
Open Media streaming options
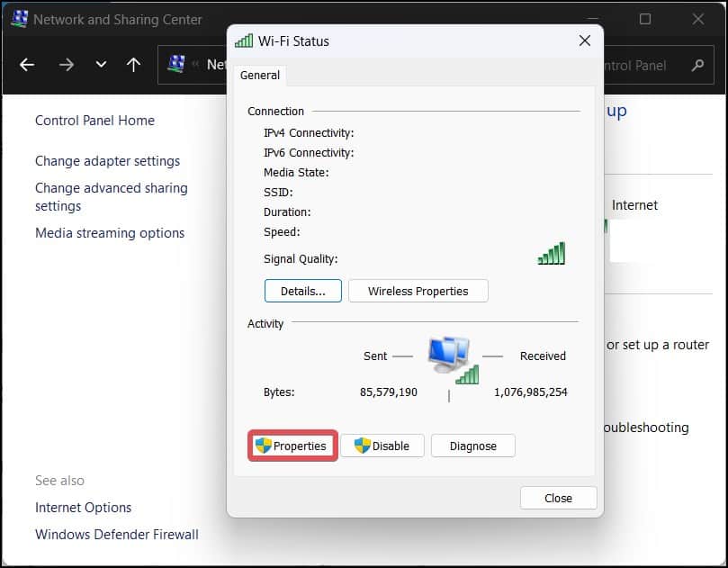click(110, 233)
